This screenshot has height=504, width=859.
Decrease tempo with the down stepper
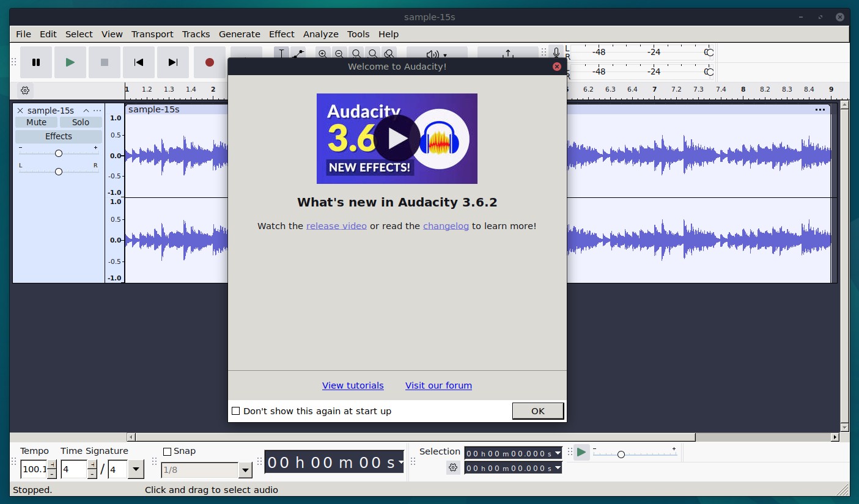click(x=52, y=474)
